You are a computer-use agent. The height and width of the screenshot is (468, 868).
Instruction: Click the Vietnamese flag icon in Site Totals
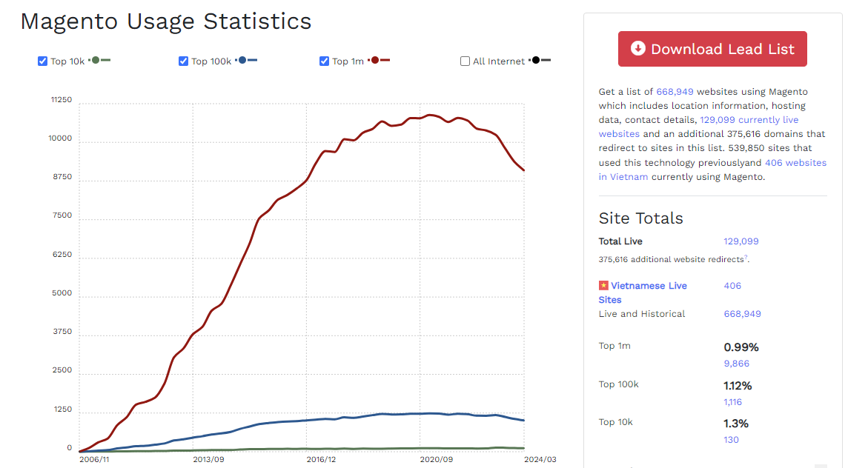pyautogui.click(x=603, y=285)
